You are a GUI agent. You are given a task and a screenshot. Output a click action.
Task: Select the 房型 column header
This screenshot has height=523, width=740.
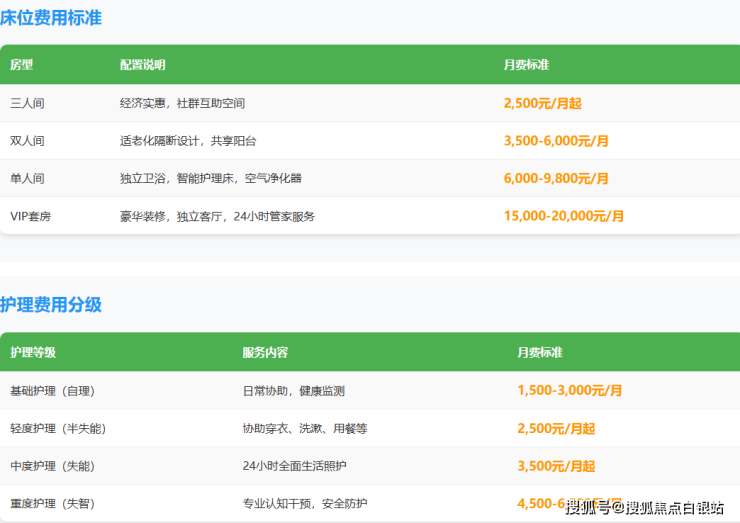click(22, 65)
